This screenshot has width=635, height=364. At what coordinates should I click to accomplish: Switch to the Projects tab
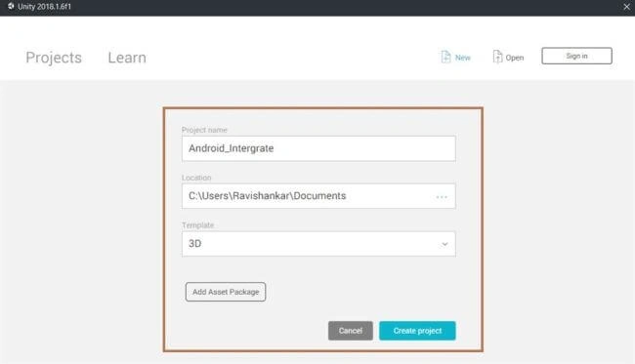pos(54,58)
